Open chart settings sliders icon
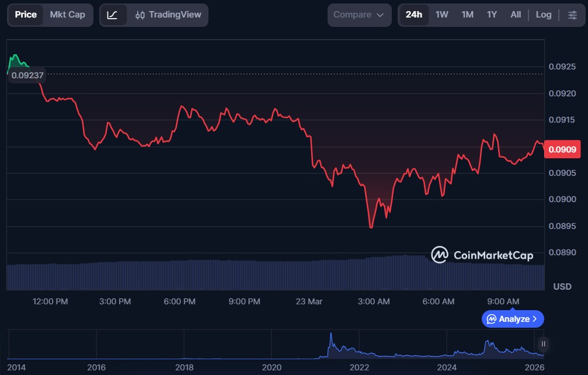 572,15
